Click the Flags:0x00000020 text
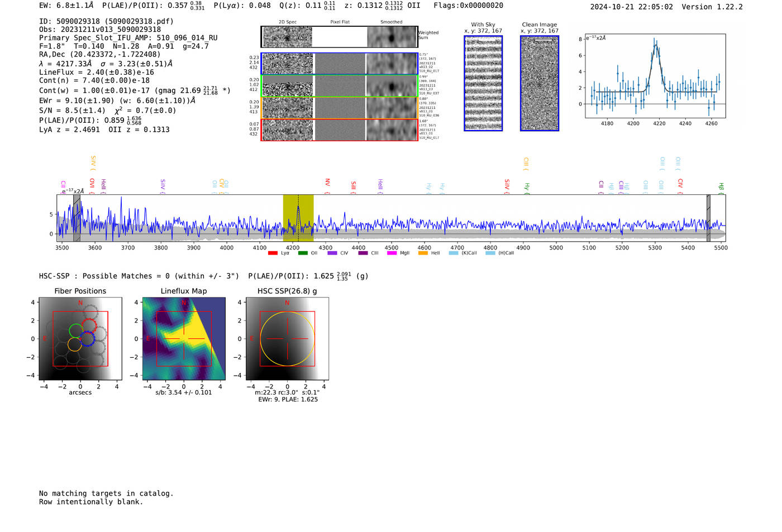Image resolution: width=782 pixels, height=532 pixels. tap(468, 6)
